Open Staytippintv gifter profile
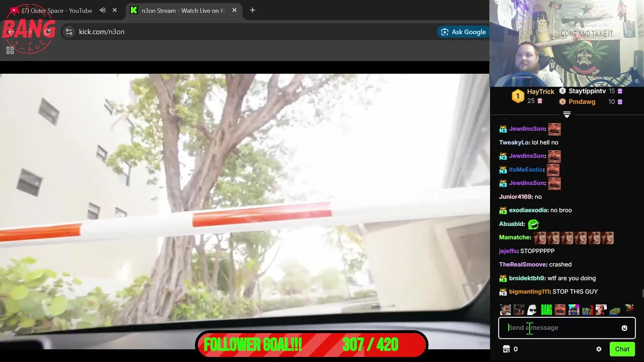644x362 pixels. (587, 91)
